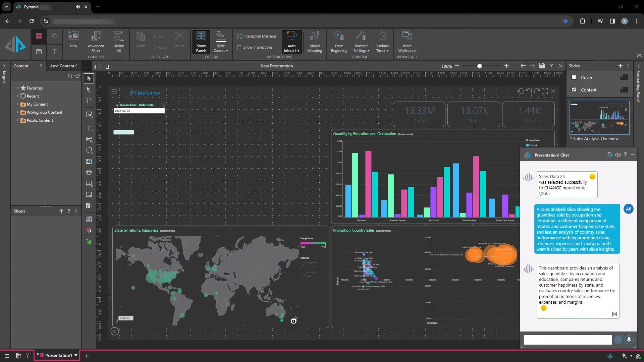644x362 pixels.
Task: Click the microphone icon in chat
Action: 629,340
